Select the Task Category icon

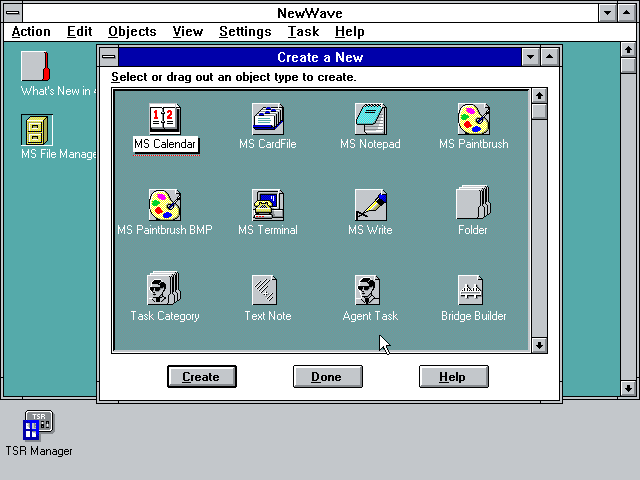tap(164, 288)
